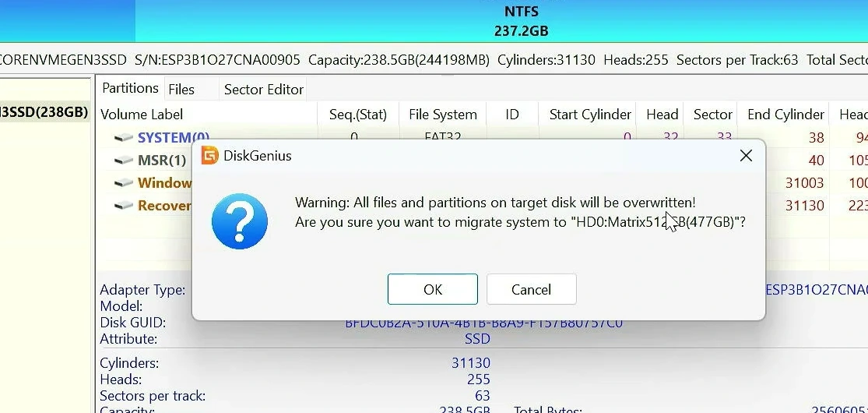
Task: Click the Recovery partition drive icon
Action: (x=124, y=206)
